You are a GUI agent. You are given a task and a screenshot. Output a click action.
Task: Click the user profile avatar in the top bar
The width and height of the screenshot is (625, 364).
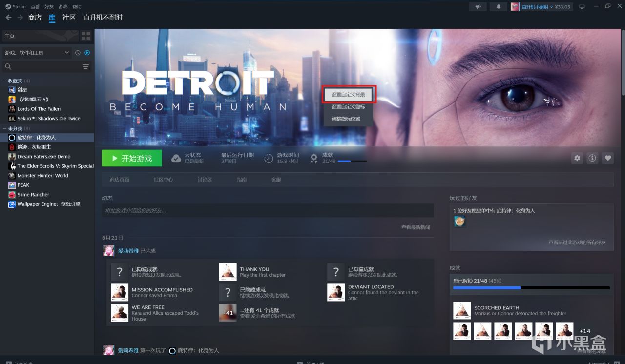click(x=515, y=7)
